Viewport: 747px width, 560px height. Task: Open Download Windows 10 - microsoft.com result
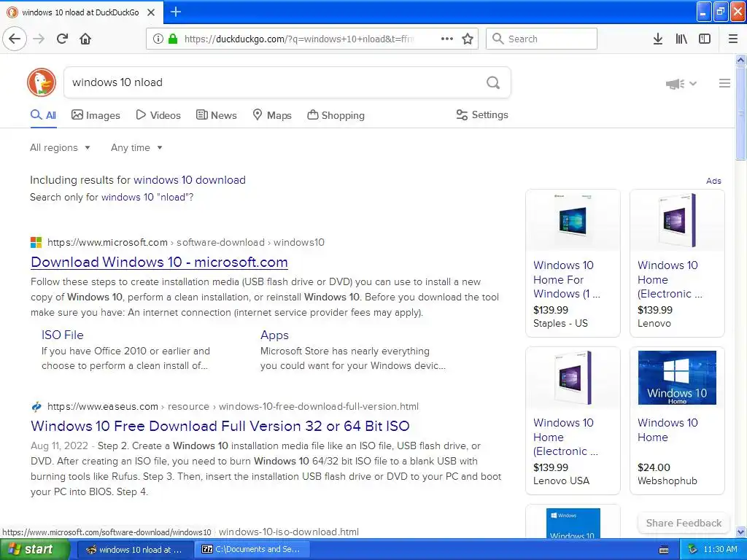pyautogui.click(x=159, y=262)
